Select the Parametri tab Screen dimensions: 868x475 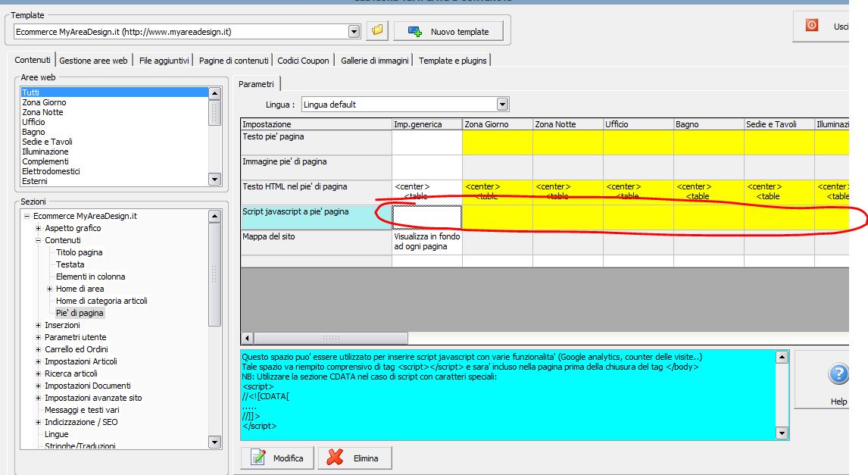pyautogui.click(x=256, y=84)
